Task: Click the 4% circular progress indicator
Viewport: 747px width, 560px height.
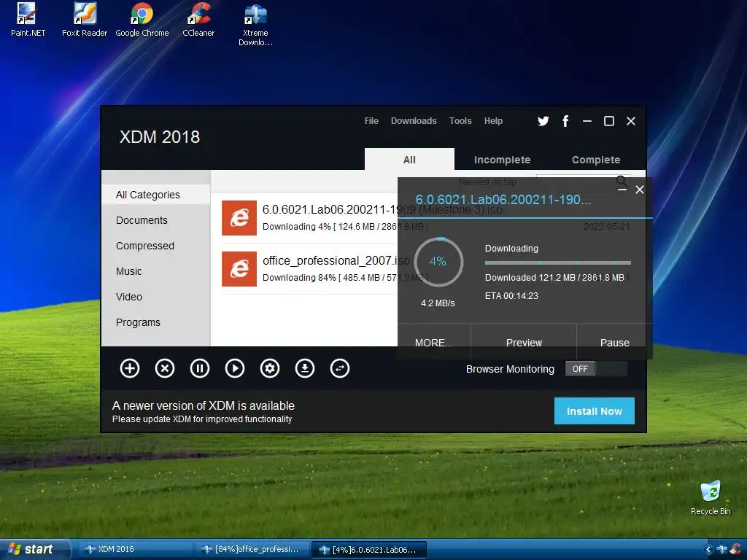Action: click(x=438, y=262)
